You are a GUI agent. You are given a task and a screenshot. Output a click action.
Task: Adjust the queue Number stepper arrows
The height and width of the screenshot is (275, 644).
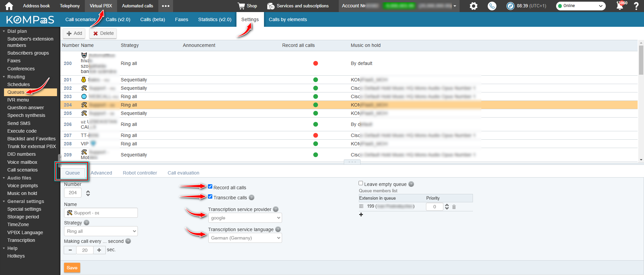88,193
